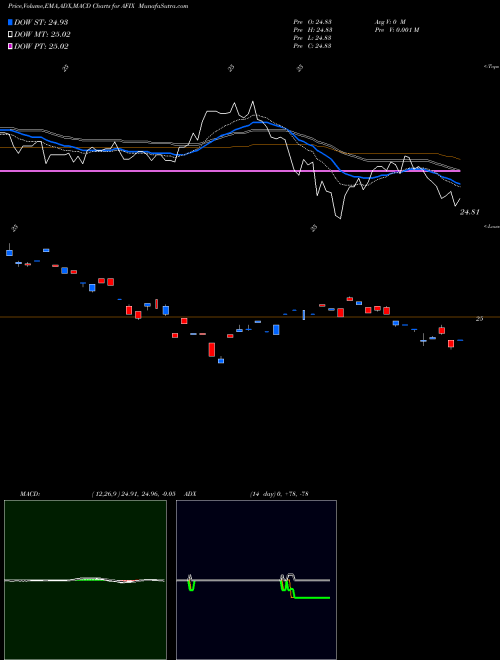500x660 pixels.
Task: Click the Pre O: 24.83 value
Action: coord(313,22)
